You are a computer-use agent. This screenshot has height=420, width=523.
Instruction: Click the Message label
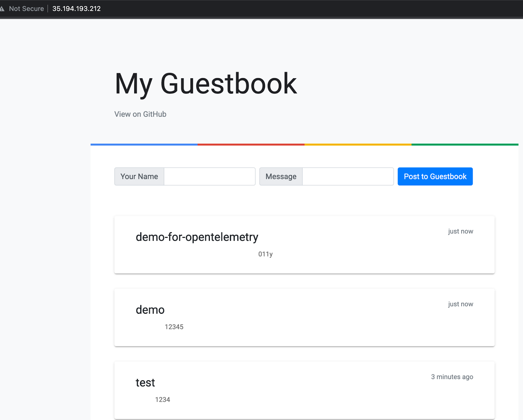[281, 177]
